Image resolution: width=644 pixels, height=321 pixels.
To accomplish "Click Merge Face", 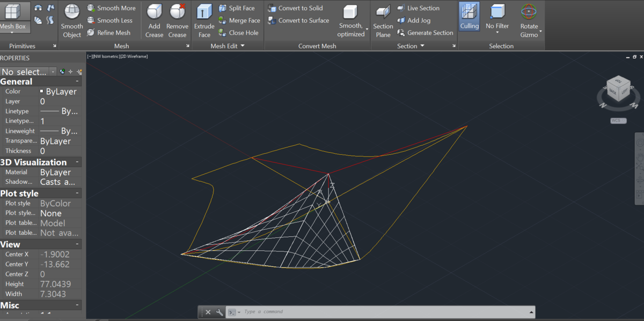I will (239, 20).
